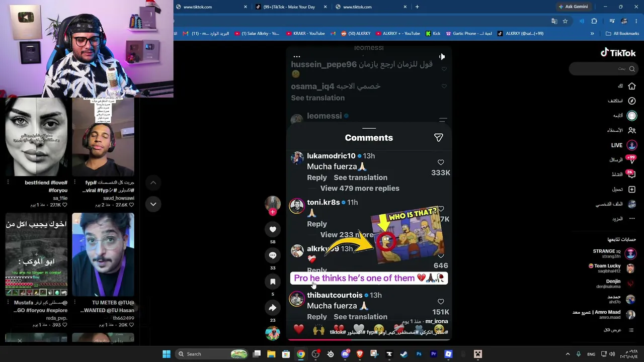Follow the creator with the red plus badge
Screen dimensions: 644x362
click(x=273, y=212)
